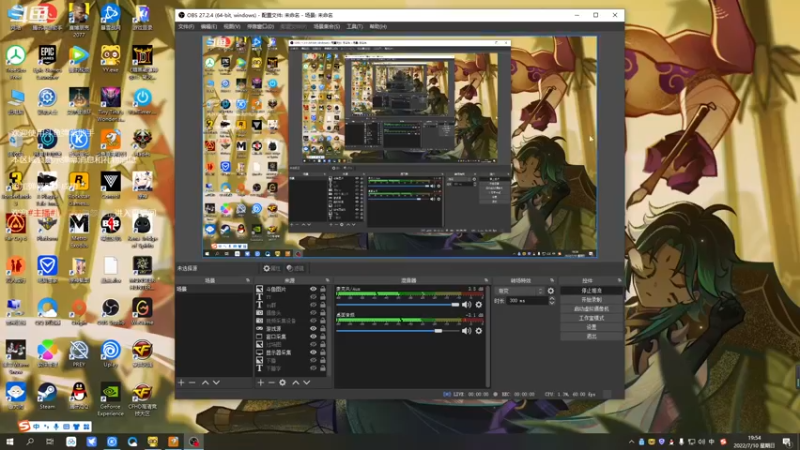
Task: Pop out the controls dock icon
Action: click(619, 280)
